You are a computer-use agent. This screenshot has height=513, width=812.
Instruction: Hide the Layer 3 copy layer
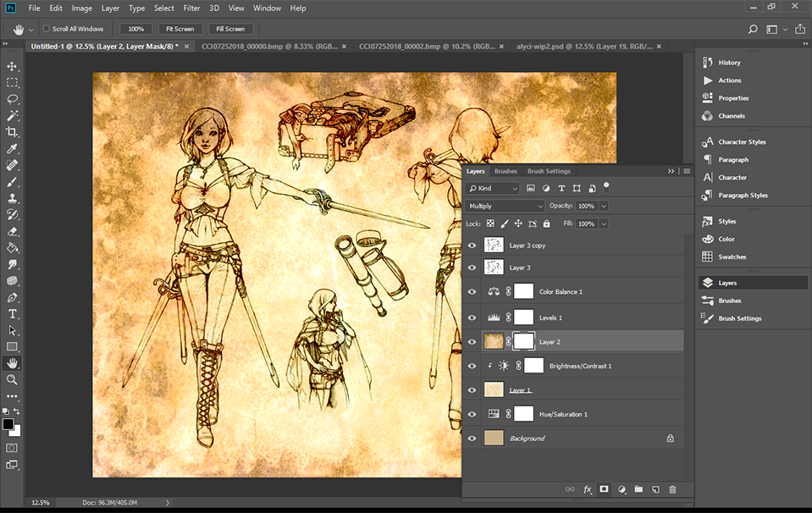[x=472, y=245]
